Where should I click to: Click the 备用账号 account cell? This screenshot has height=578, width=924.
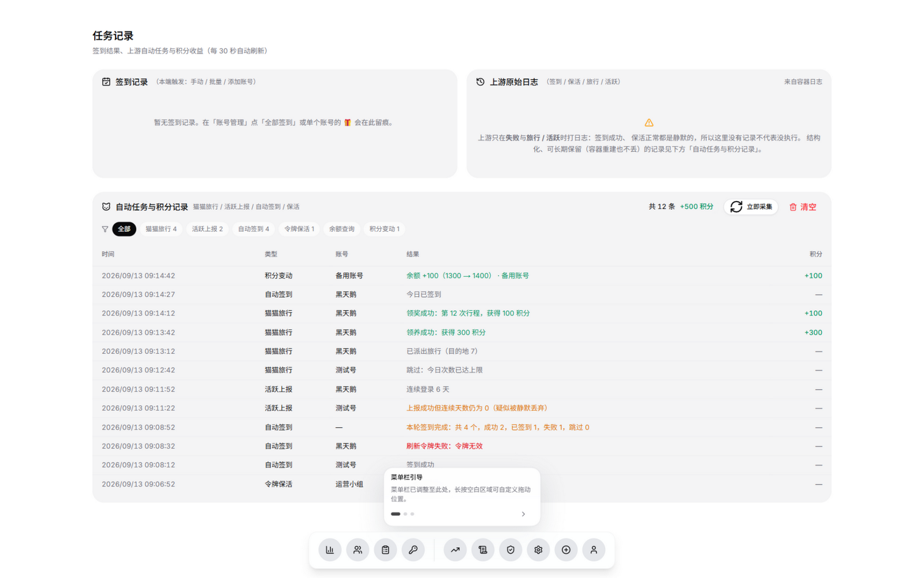(349, 276)
